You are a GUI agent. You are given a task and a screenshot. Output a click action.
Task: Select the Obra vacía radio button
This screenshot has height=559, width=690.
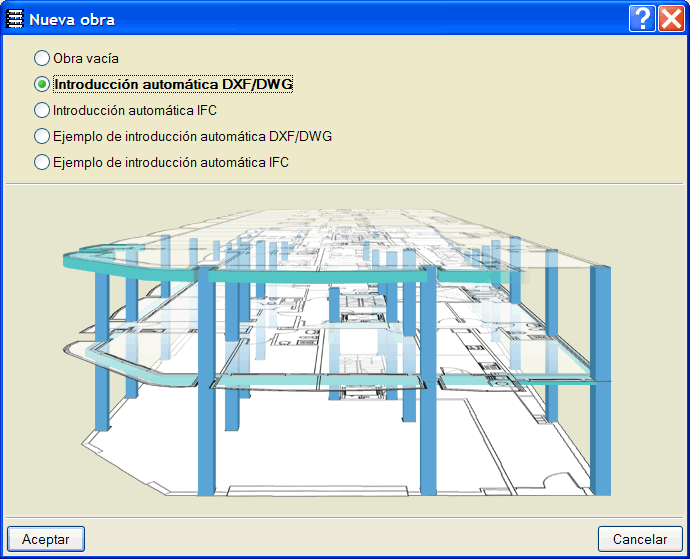42,59
